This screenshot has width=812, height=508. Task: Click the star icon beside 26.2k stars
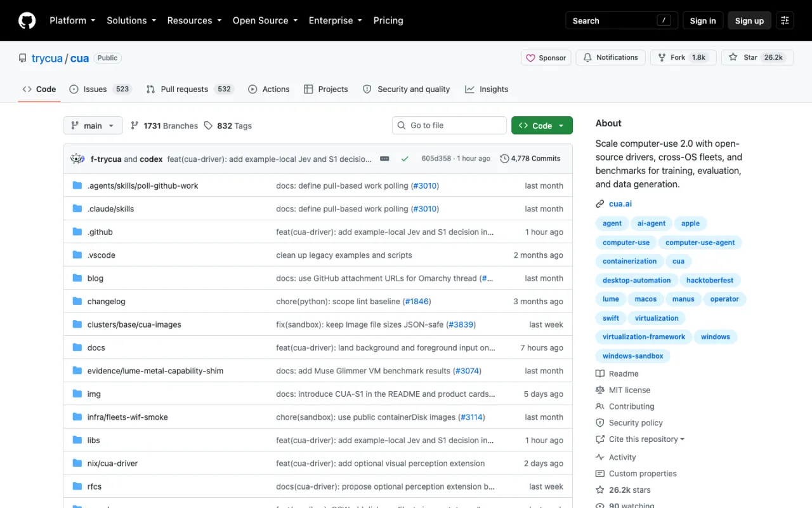click(x=600, y=490)
